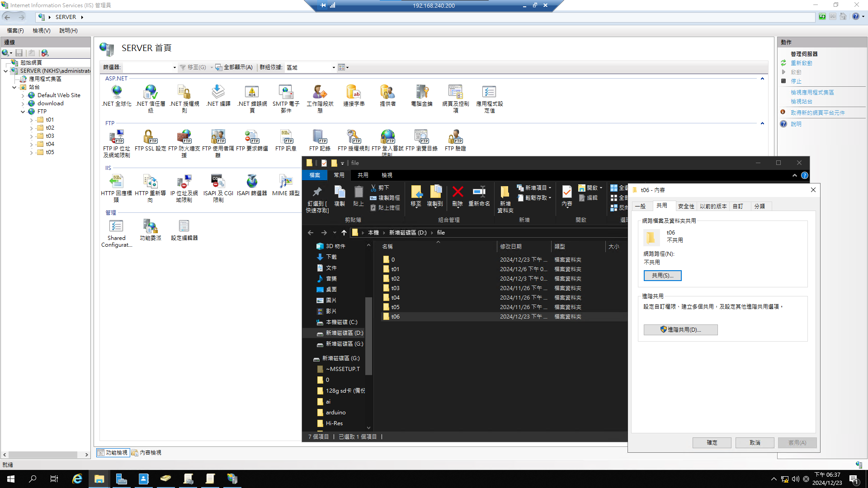Switch to 共用 ribbon tab in Explorer

363,175
